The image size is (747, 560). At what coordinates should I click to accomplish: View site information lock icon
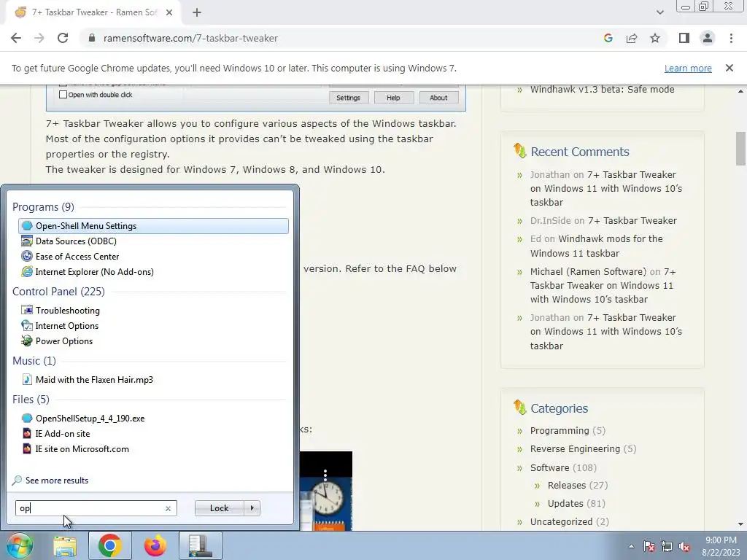click(x=92, y=38)
